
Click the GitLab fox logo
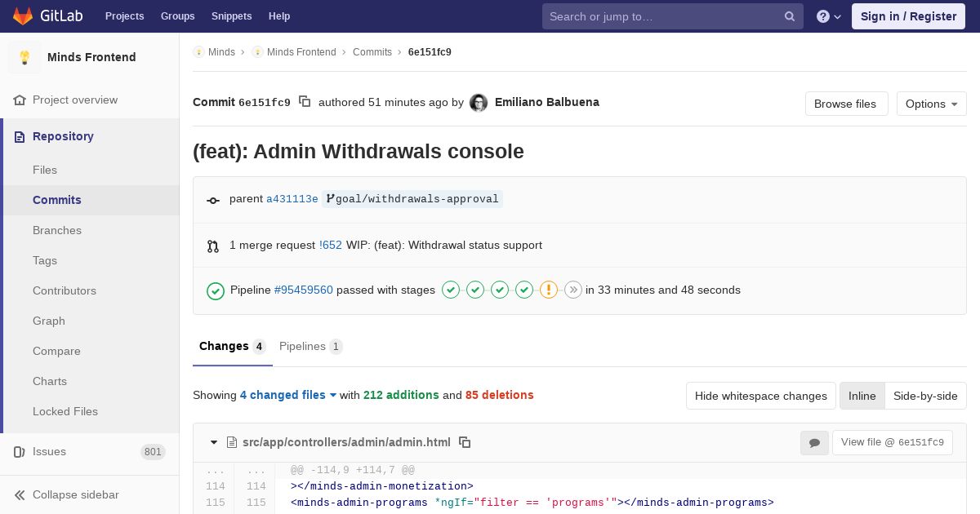coord(23,16)
